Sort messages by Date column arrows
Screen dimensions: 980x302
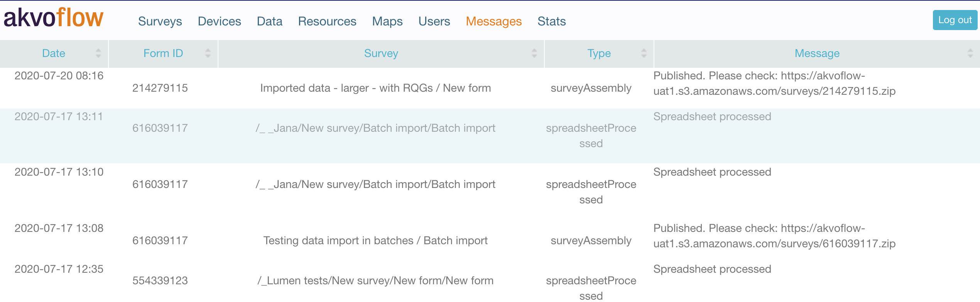point(98,53)
